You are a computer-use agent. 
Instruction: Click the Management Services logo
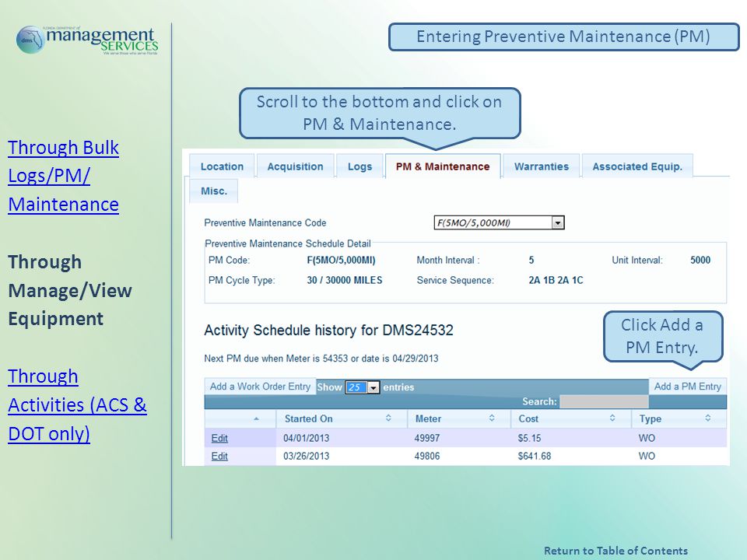(87, 40)
